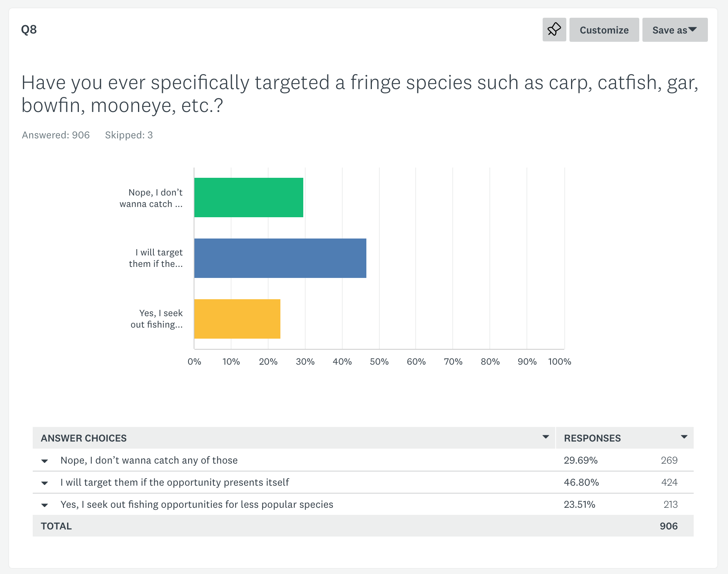Viewport: 728px width, 574px height.
Task: Open the Responses column sort arrow
Action: click(684, 437)
